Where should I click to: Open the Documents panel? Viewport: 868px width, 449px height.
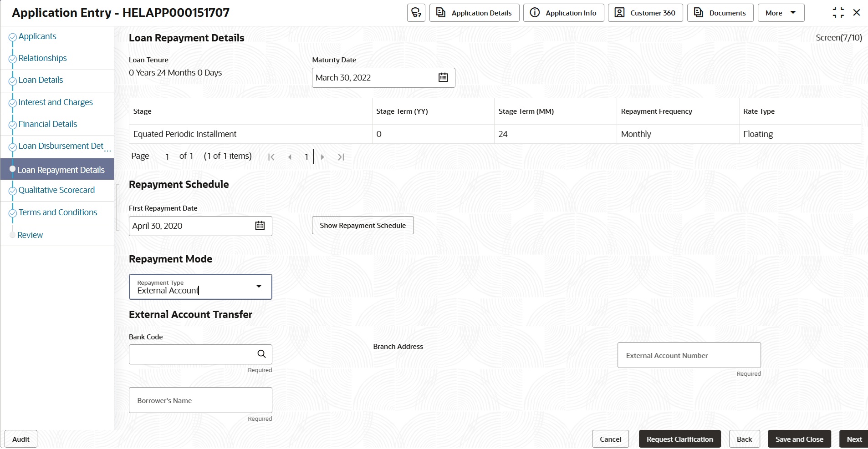(720, 13)
